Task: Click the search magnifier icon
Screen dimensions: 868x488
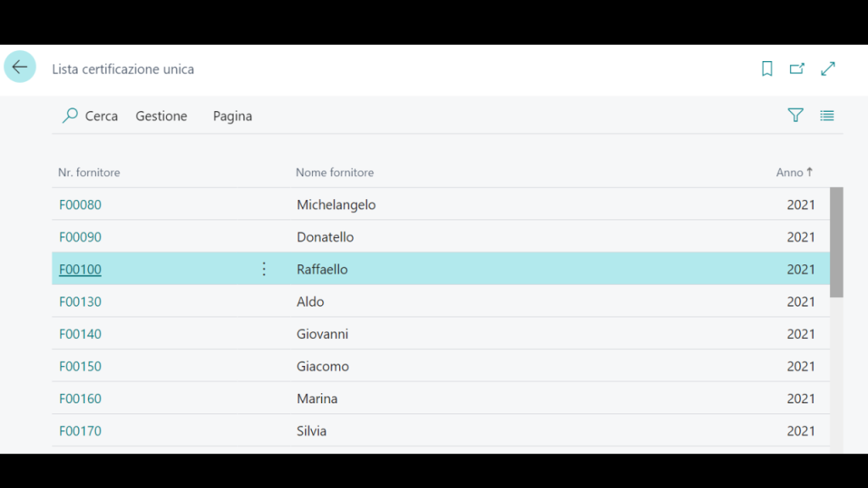Action: pos(70,115)
